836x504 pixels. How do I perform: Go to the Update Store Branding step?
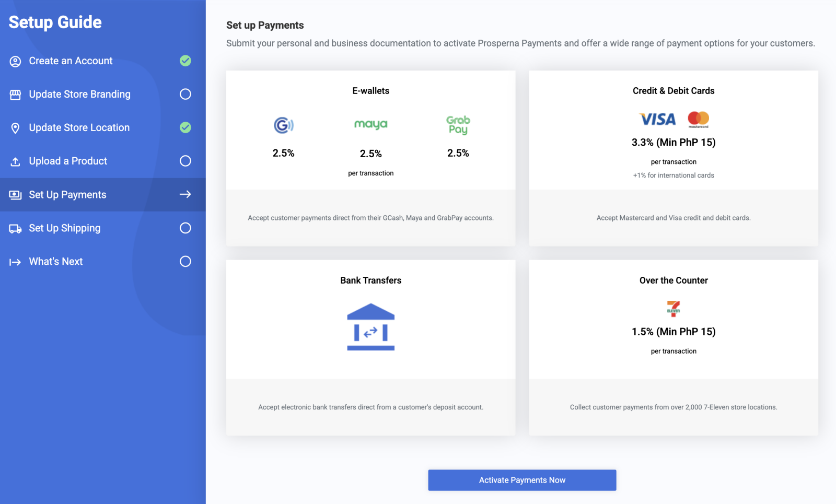(103, 95)
